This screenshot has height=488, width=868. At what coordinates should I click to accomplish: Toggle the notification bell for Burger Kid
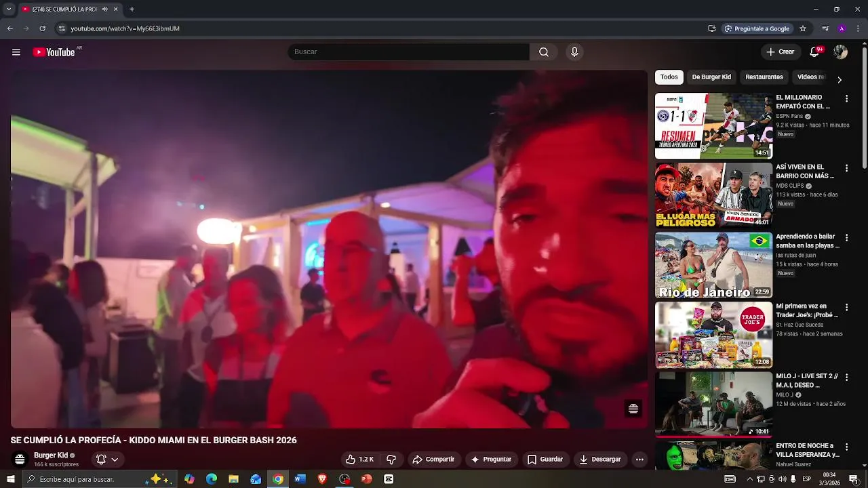[101, 460]
